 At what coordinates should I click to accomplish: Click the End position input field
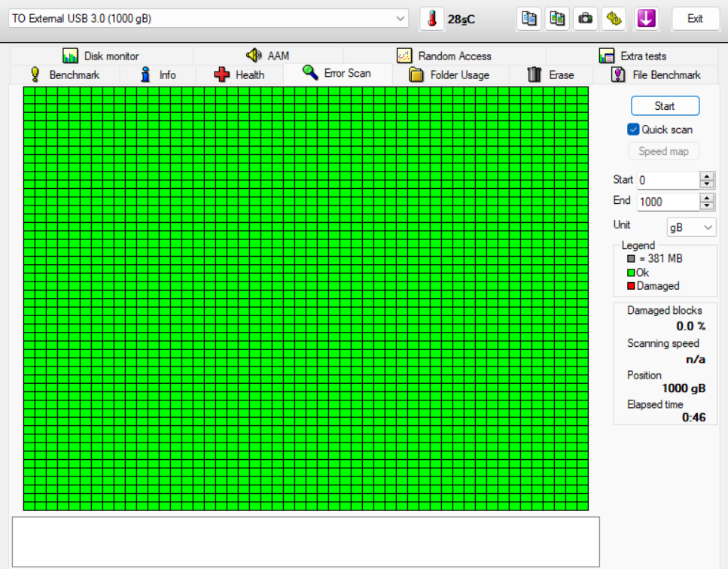tap(668, 202)
